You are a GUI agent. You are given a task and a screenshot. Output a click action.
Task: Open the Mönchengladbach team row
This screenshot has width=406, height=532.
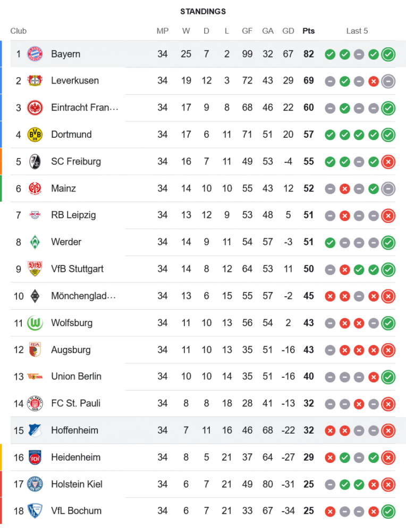(83, 296)
